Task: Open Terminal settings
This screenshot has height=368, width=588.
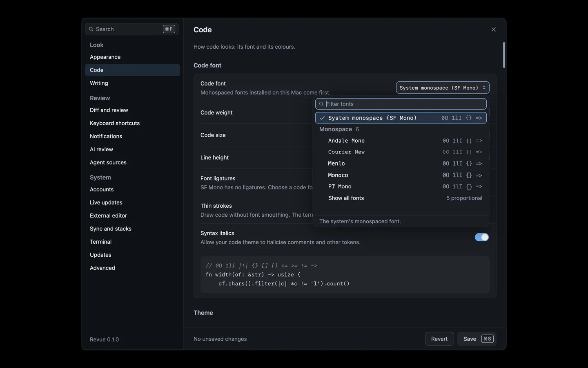Action: 132,242
